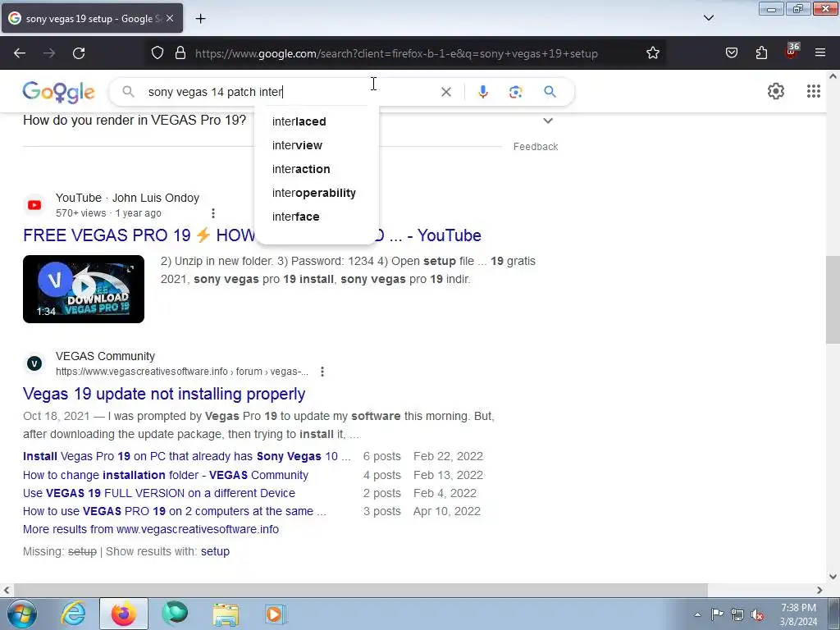Image resolution: width=840 pixels, height=630 pixels.
Task: Reload the page with the refresh icon
Action: [x=79, y=53]
